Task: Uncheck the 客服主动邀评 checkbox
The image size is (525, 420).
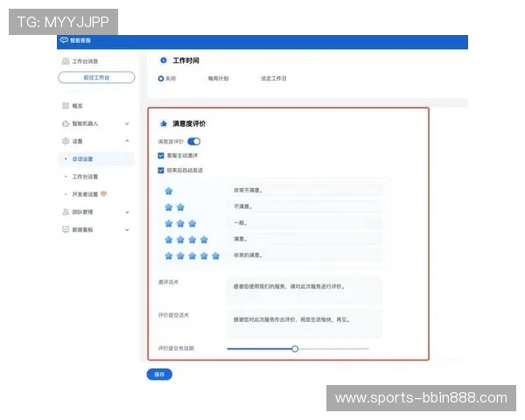Action: pos(161,156)
